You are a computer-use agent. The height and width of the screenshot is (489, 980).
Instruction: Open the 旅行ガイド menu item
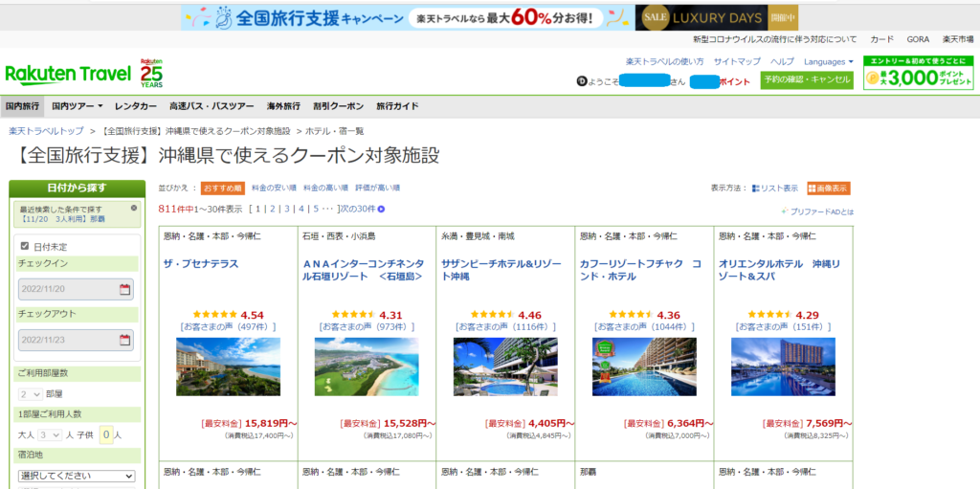[397, 106]
